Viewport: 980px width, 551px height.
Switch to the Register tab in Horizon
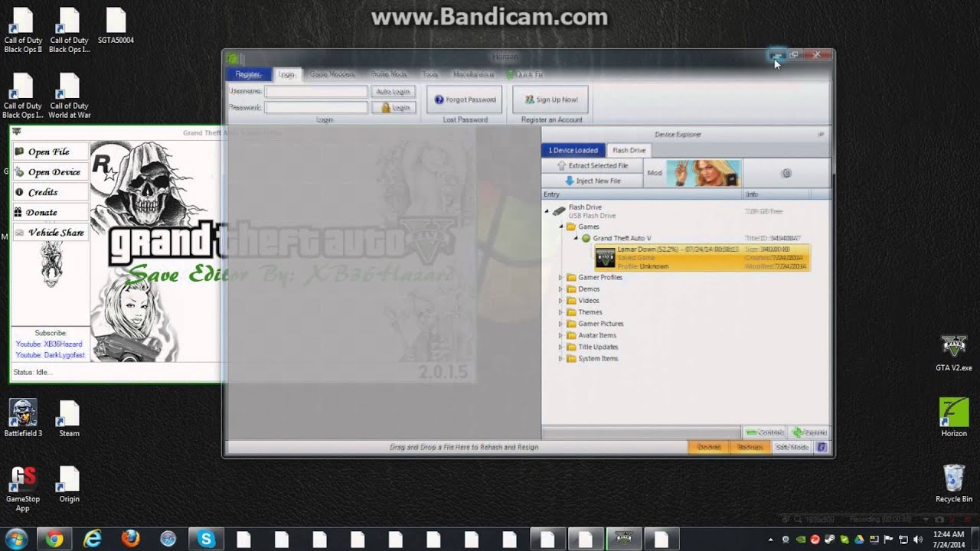pyautogui.click(x=249, y=74)
